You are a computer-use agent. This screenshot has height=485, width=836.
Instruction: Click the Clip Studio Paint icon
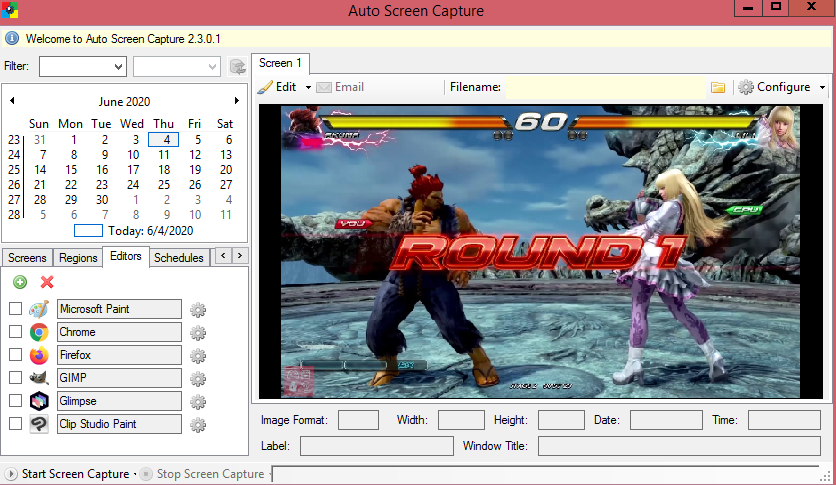click(39, 424)
